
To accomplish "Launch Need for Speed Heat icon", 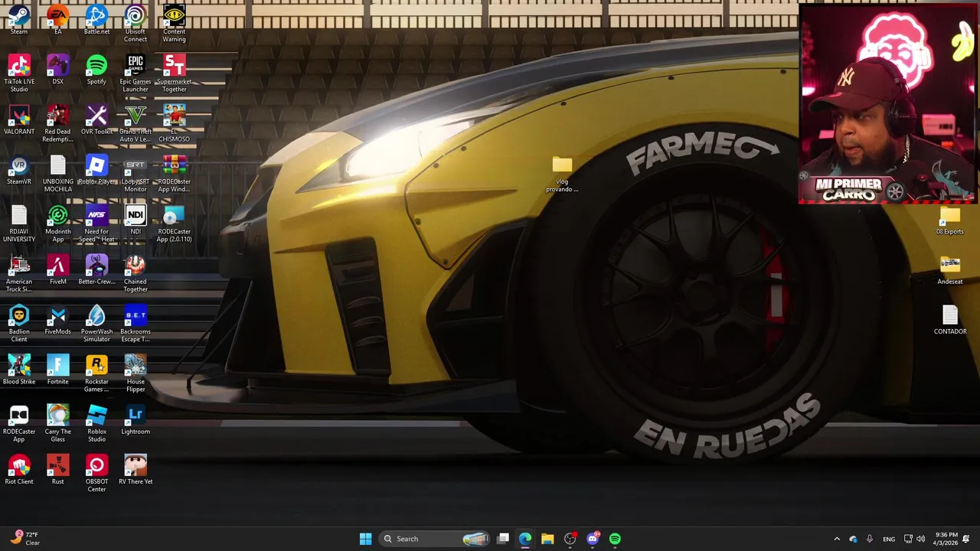I will point(96,223).
